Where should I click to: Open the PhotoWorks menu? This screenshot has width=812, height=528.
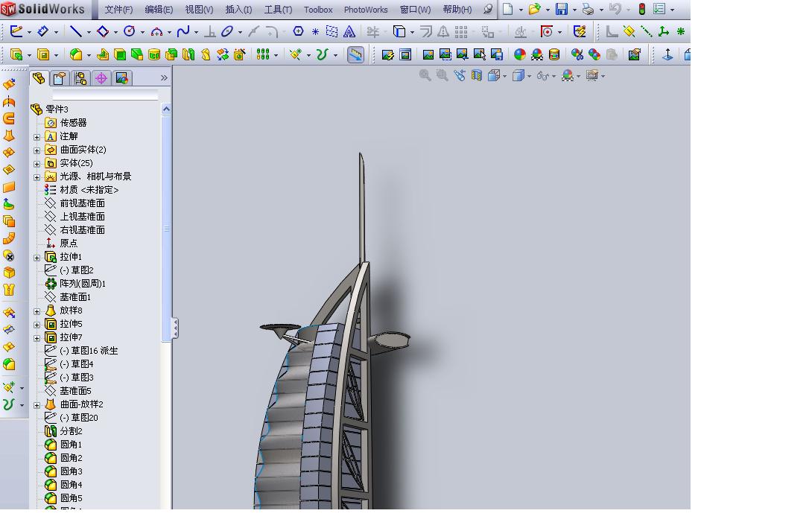click(366, 10)
